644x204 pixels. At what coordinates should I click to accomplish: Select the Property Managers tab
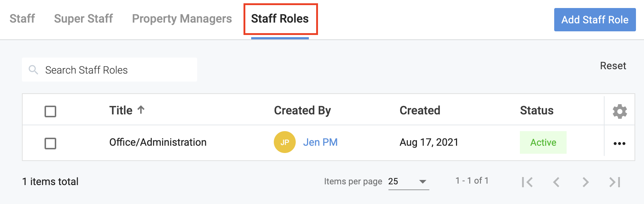[x=182, y=19]
